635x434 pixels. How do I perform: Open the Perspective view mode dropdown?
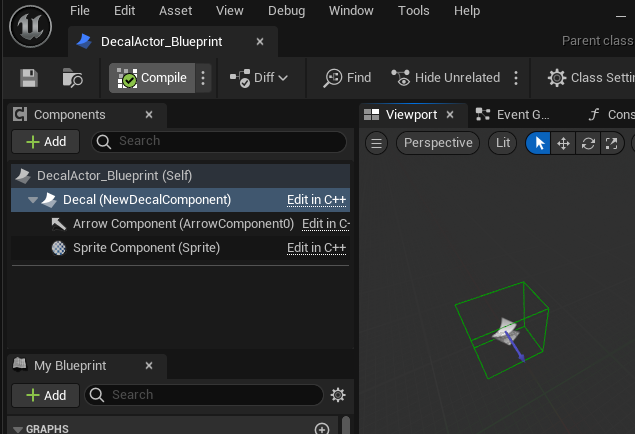tap(438, 143)
